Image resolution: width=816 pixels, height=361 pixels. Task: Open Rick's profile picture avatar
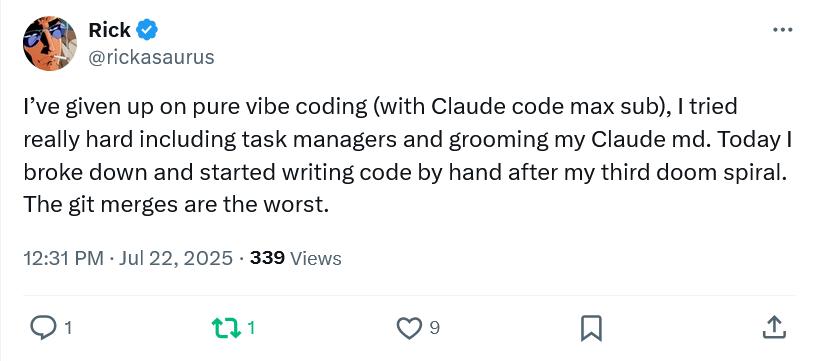50,43
